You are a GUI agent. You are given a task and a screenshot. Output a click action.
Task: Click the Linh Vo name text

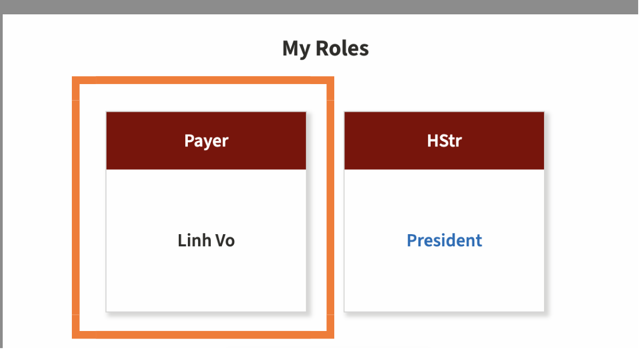(206, 241)
